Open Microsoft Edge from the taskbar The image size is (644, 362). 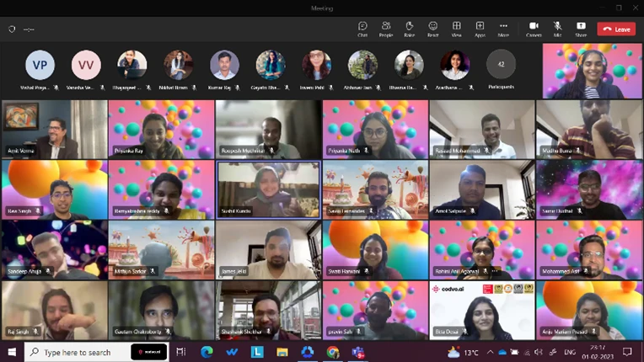(207, 352)
